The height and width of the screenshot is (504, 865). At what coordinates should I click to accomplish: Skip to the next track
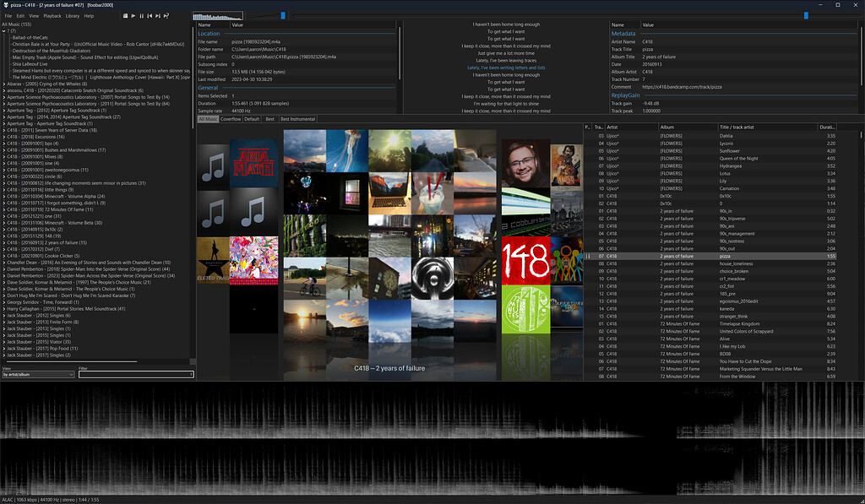(158, 16)
